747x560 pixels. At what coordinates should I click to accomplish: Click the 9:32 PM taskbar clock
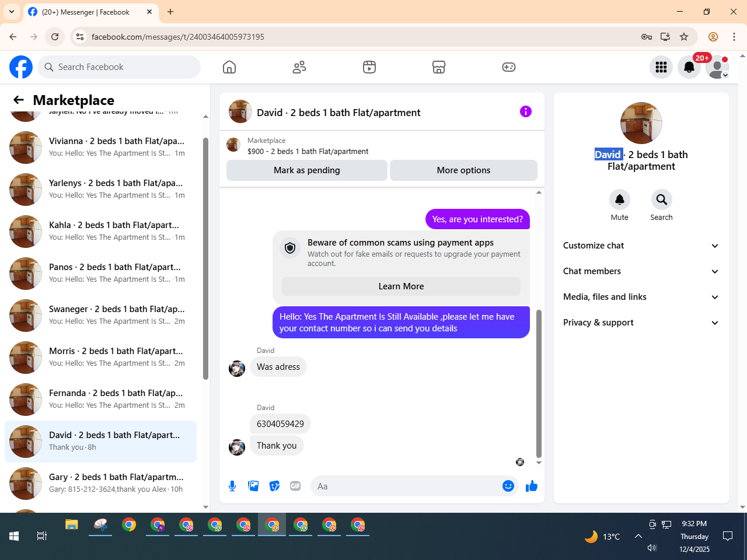pos(694,524)
